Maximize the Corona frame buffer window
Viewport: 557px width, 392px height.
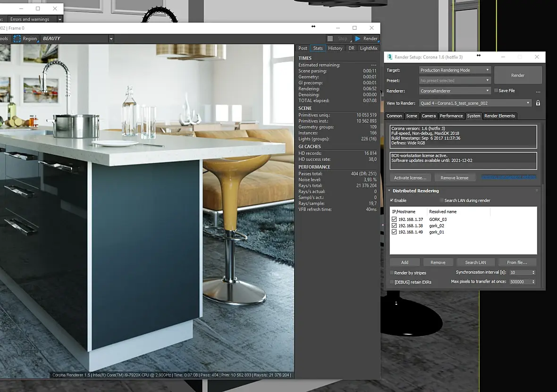pyautogui.click(x=354, y=28)
